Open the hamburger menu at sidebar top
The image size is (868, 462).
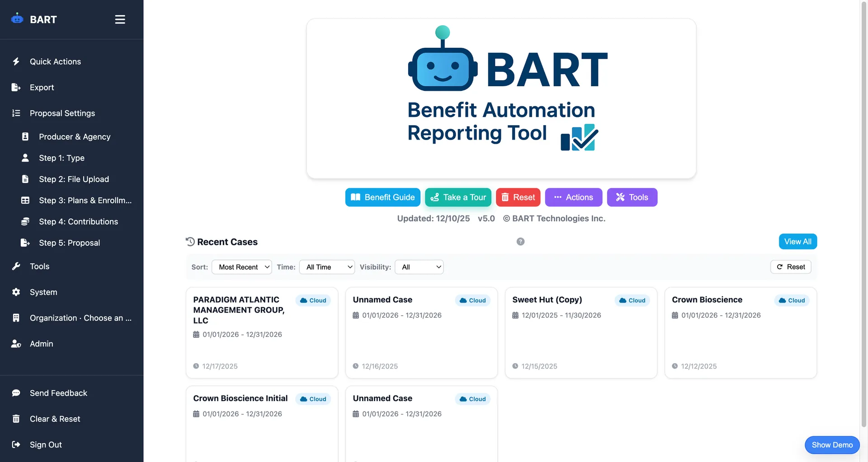pyautogui.click(x=120, y=19)
